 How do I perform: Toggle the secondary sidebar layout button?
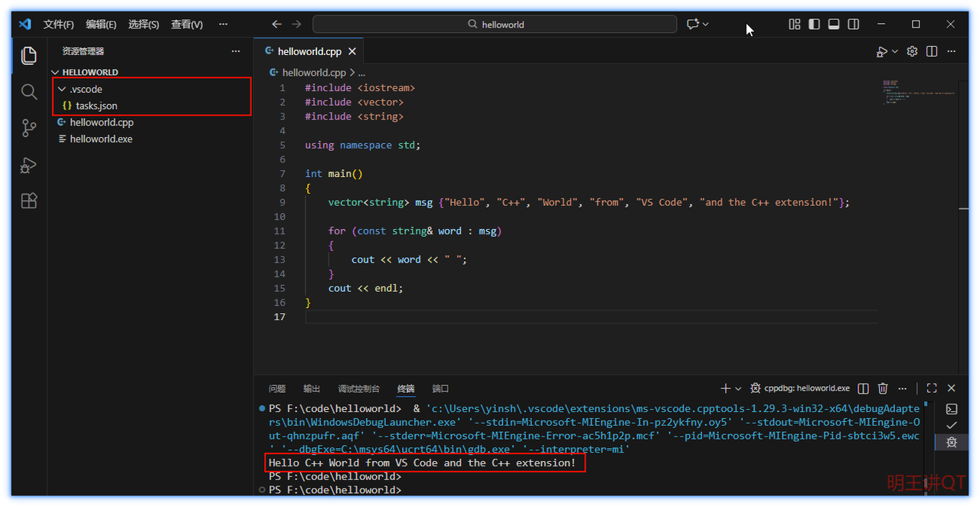(854, 25)
